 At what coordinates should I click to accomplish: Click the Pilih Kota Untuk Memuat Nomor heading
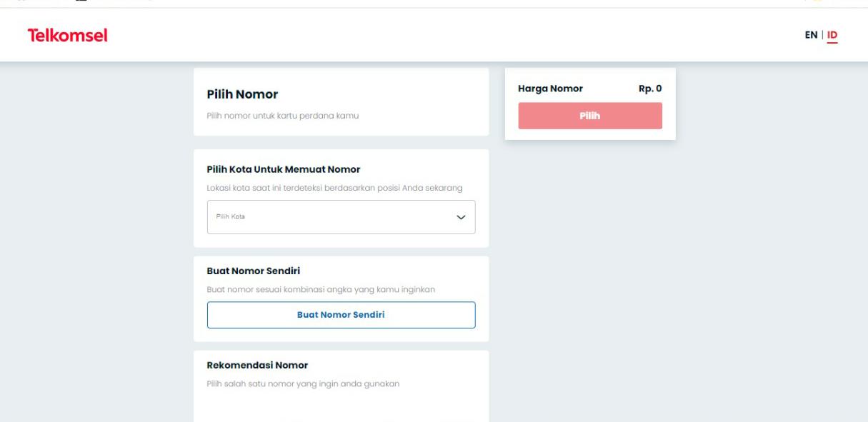click(x=284, y=169)
